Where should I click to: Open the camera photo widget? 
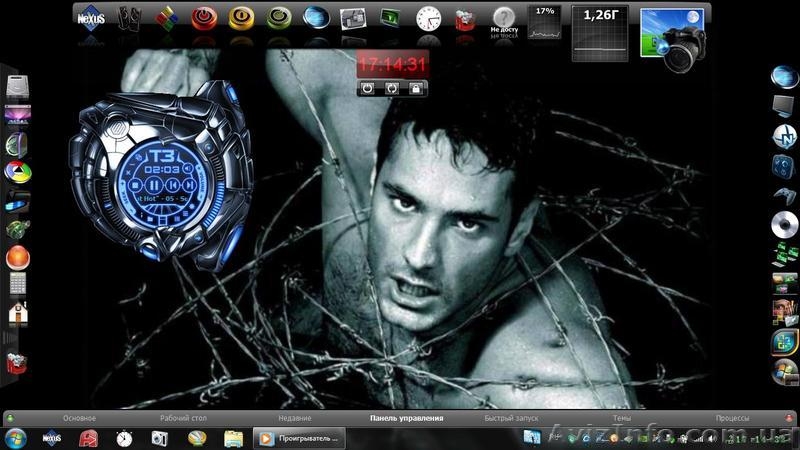(676, 38)
